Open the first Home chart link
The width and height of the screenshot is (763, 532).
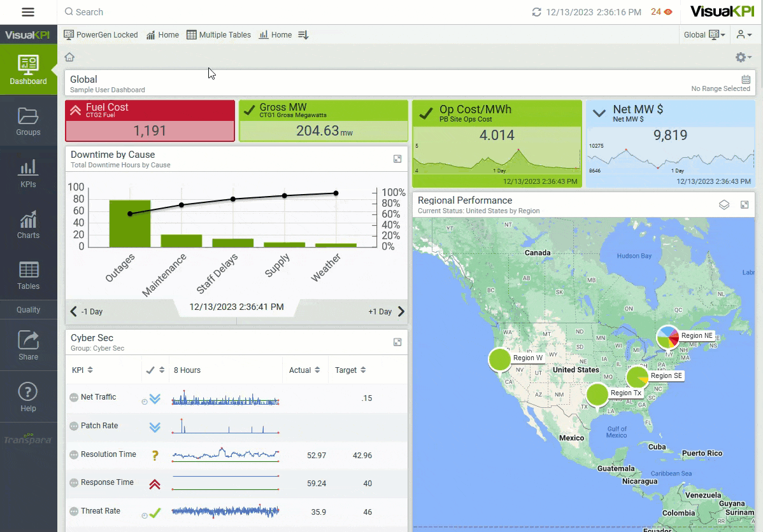162,35
